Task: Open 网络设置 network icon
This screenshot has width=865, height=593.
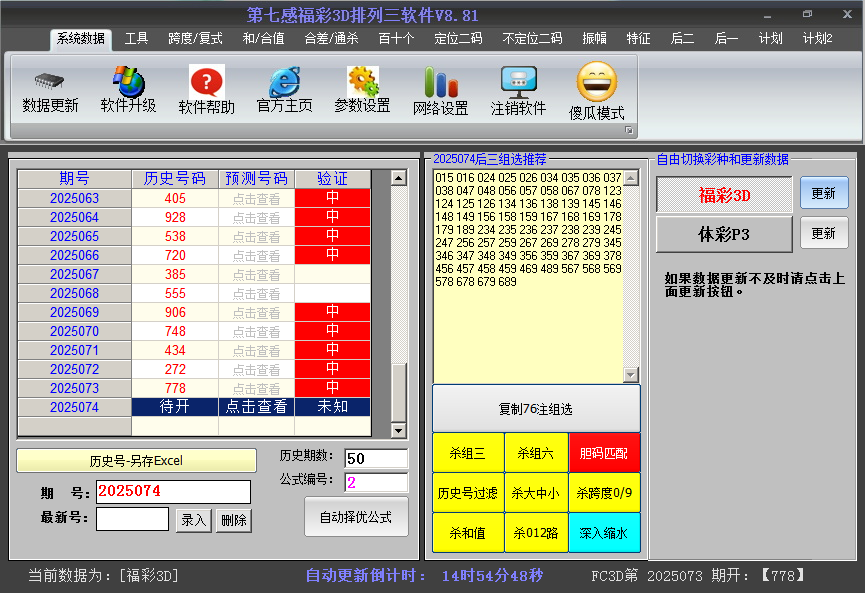Action: point(441,82)
